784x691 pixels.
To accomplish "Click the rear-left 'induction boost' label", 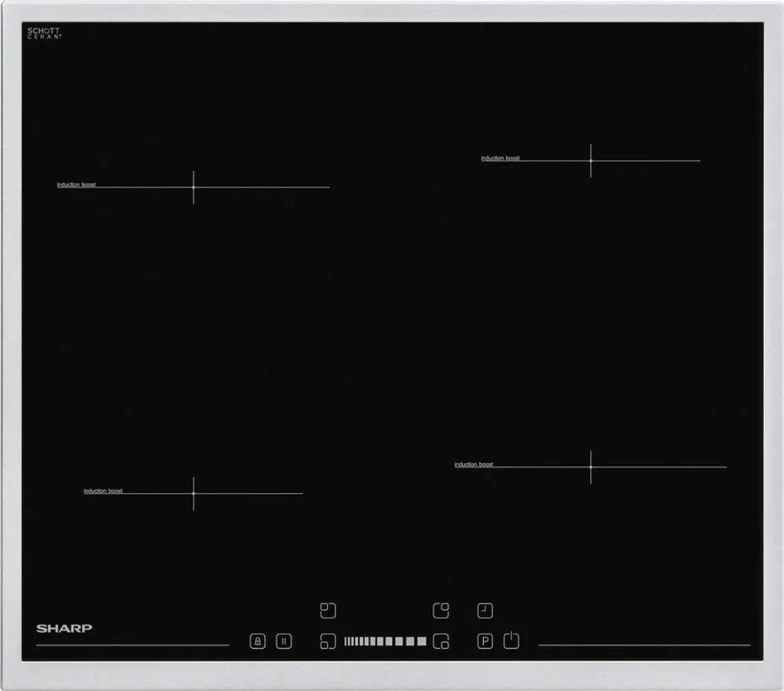I will (x=77, y=184).
